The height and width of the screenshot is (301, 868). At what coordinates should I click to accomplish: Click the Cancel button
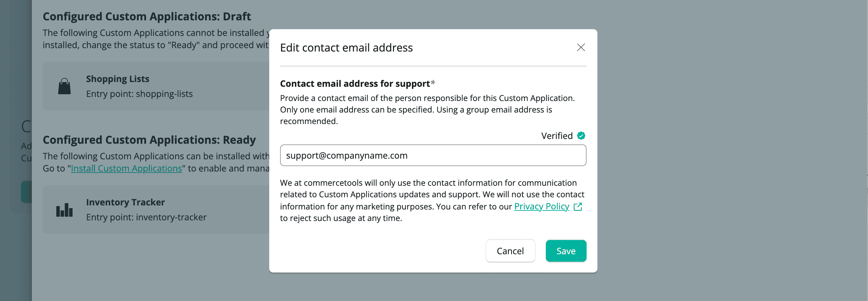tap(510, 251)
